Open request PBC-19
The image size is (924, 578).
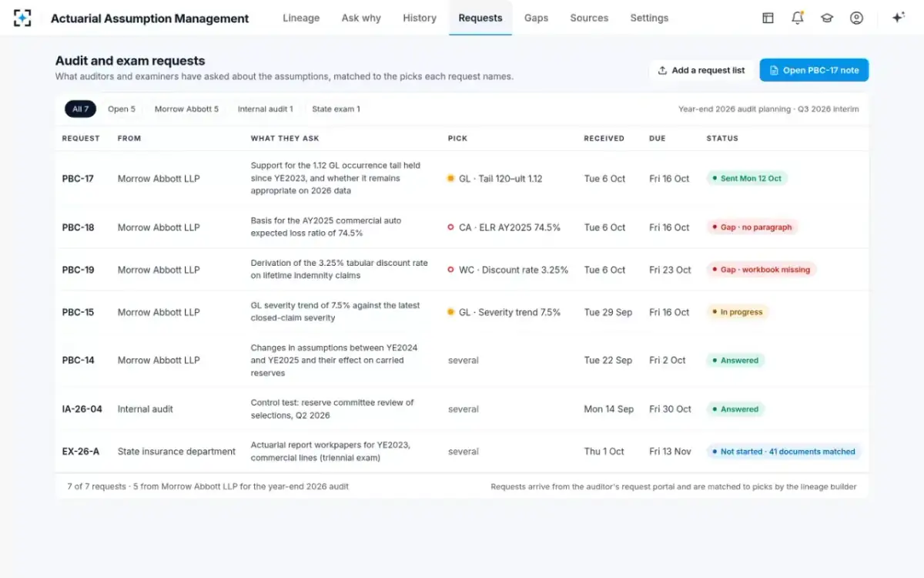(x=78, y=270)
